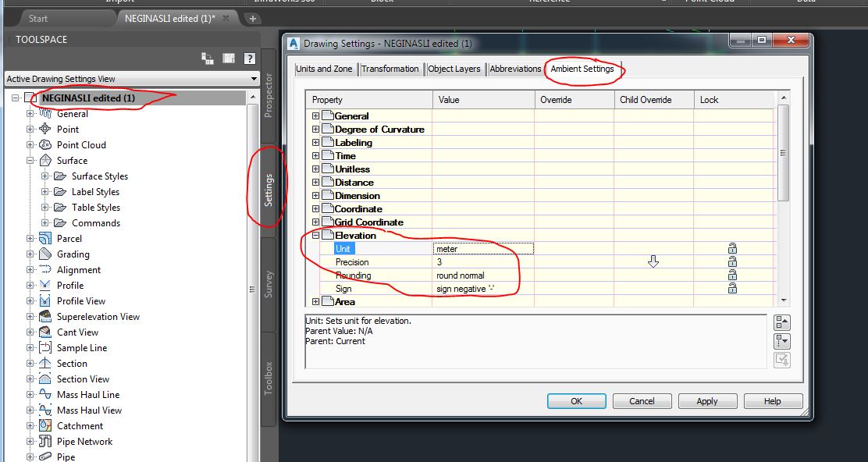The image size is (868, 462).
Task: Click the Child Override arrow in Precision row
Action: (x=653, y=261)
